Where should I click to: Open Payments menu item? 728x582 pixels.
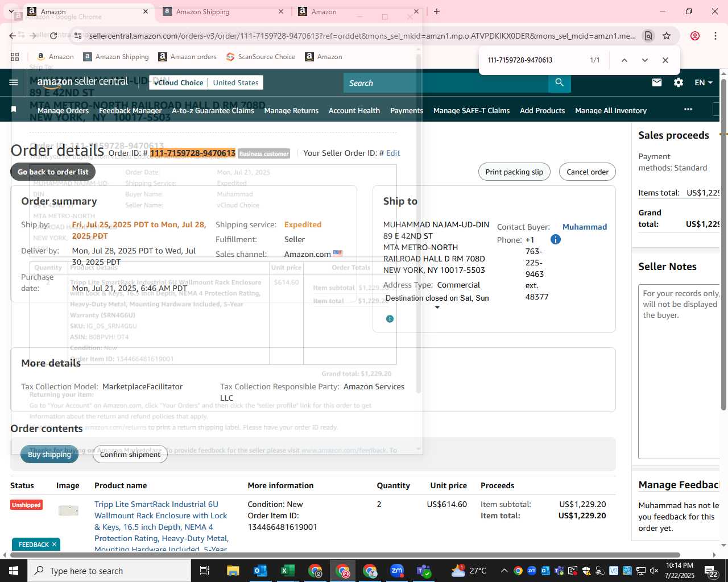point(407,110)
